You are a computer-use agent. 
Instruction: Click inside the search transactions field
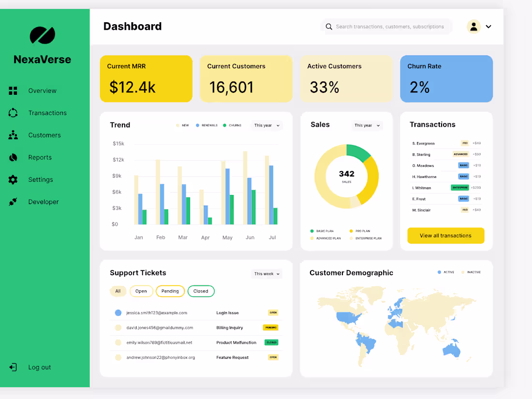click(386, 27)
